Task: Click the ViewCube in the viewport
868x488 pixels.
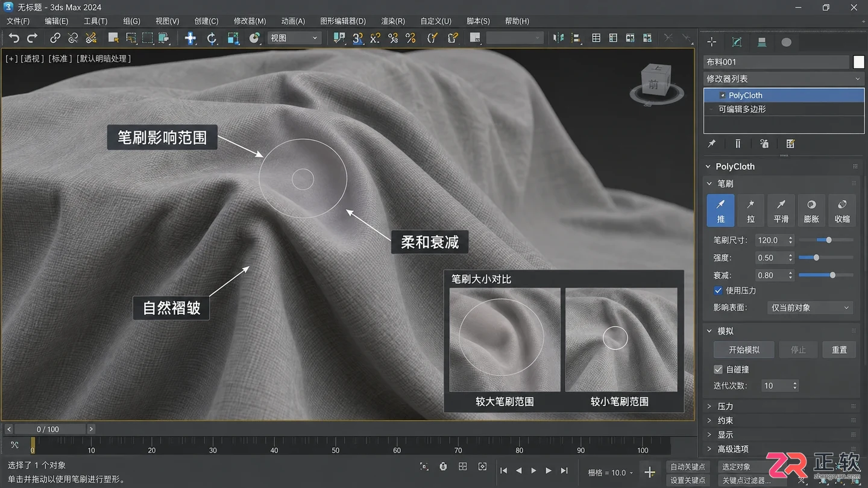Action: pyautogui.click(x=655, y=84)
